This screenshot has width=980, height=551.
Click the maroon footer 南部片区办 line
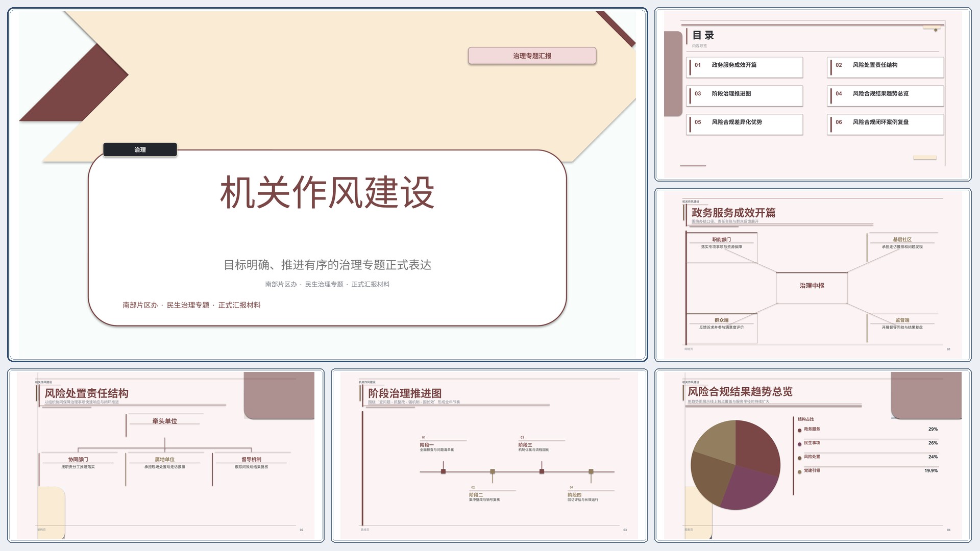click(x=191, y=305)
